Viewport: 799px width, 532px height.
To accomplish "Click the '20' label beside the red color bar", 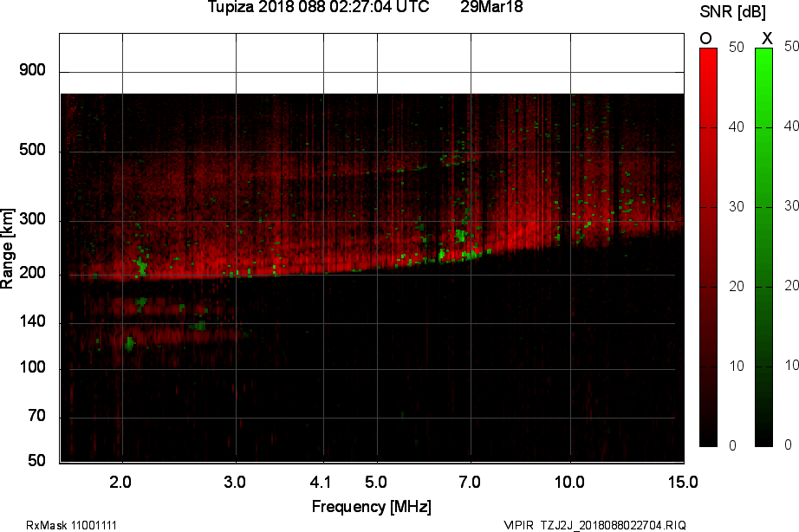I will [737, 287].
